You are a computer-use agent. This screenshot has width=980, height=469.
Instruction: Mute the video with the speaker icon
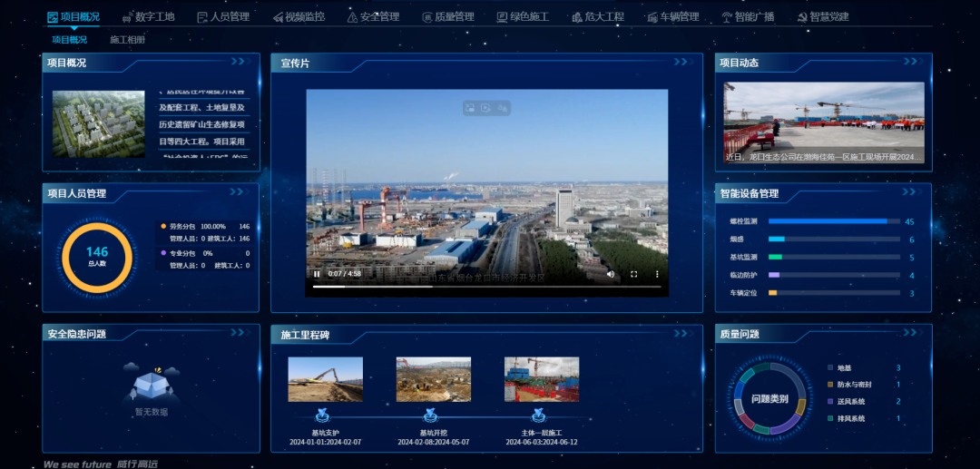click(x=610, y=274)
